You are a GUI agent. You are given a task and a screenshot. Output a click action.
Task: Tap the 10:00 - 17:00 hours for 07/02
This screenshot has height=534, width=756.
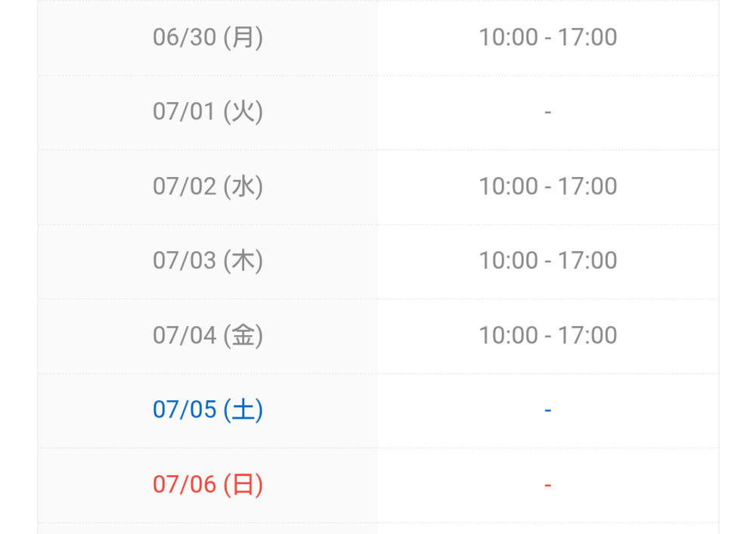click(x=547, y=187)
